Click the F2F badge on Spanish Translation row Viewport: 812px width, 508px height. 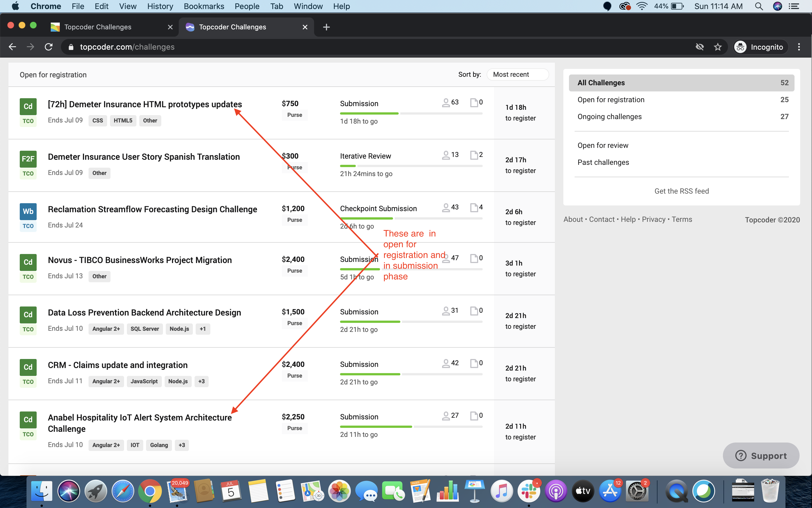pos(28,159)
